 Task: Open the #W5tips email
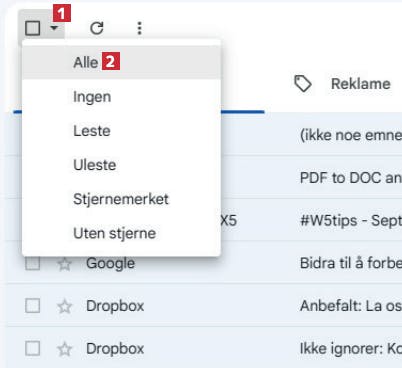pyautogui.click(x=350, y=220)
